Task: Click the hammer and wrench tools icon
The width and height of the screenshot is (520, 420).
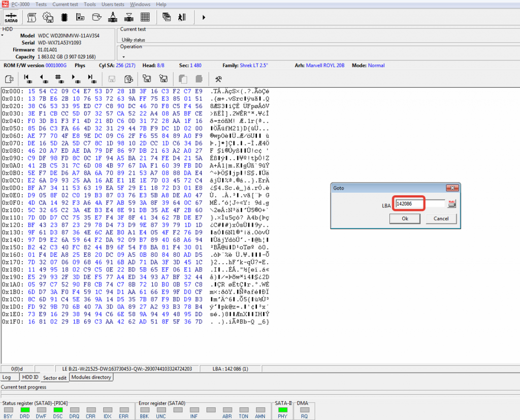Action: point(218,79)
